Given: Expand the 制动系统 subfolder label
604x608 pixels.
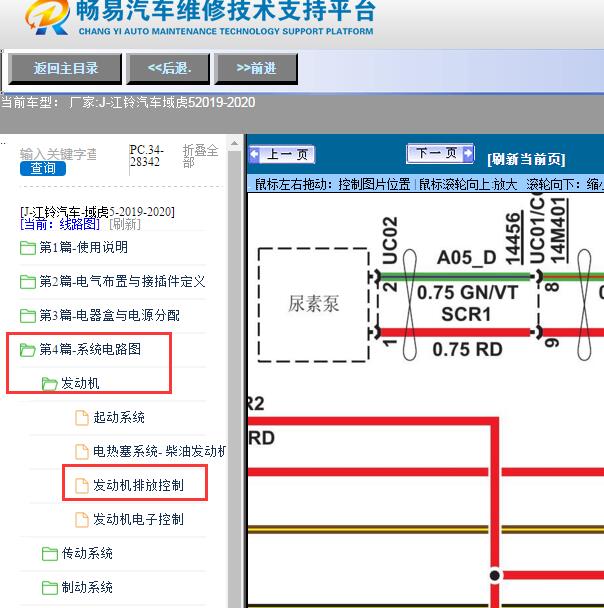Looking at the screenshot, I should (x=87, y=587).
